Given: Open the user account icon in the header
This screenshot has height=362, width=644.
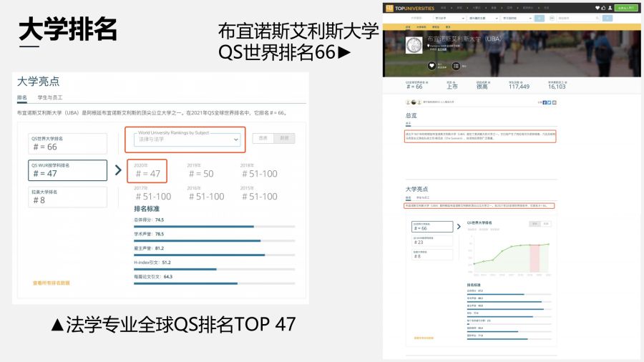Looking at the screenshot, I should click(610, 8).
